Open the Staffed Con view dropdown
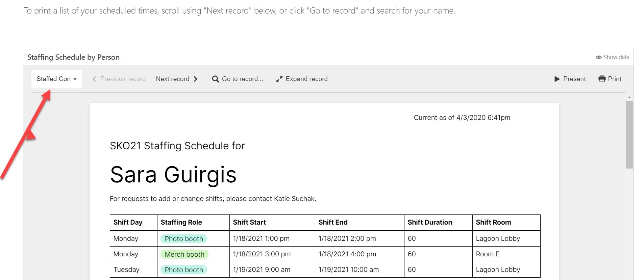Screen dimensions: 644x280 [x=57, y=79]
